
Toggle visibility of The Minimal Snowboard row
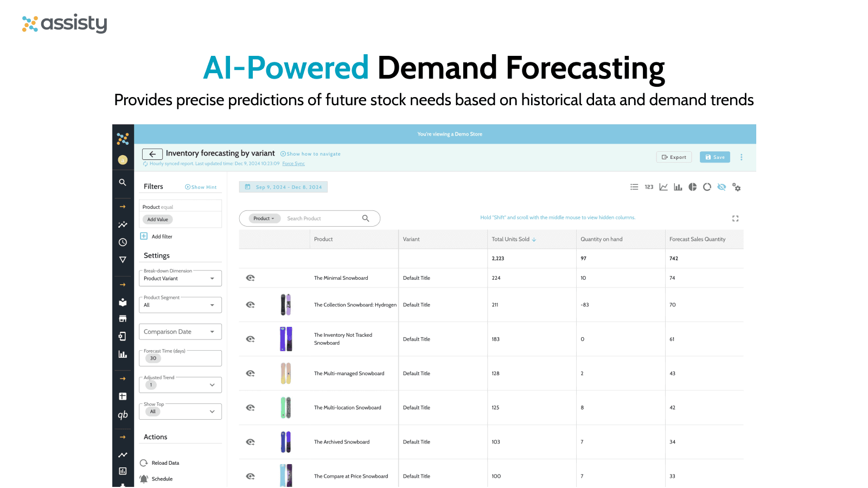250,278
